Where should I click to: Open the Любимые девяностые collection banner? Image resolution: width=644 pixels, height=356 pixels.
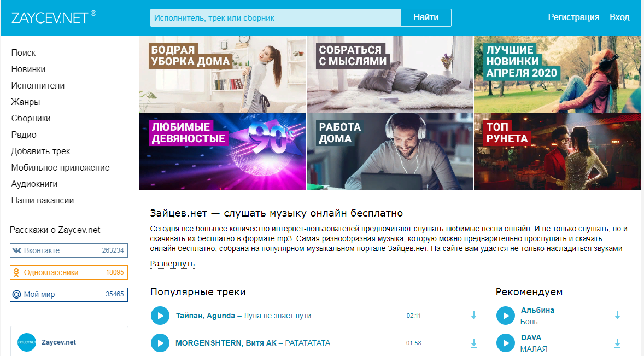[x=223, y=151]
